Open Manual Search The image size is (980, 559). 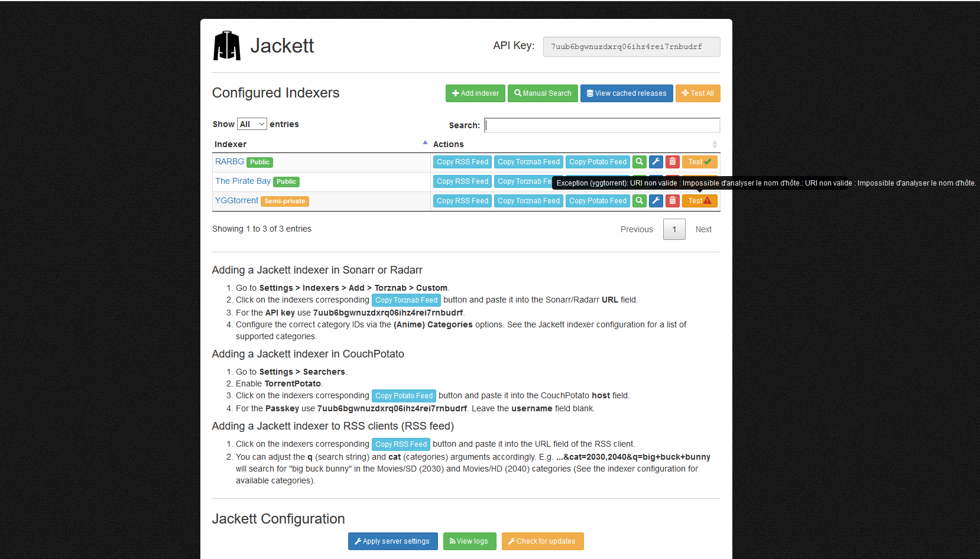542,93
